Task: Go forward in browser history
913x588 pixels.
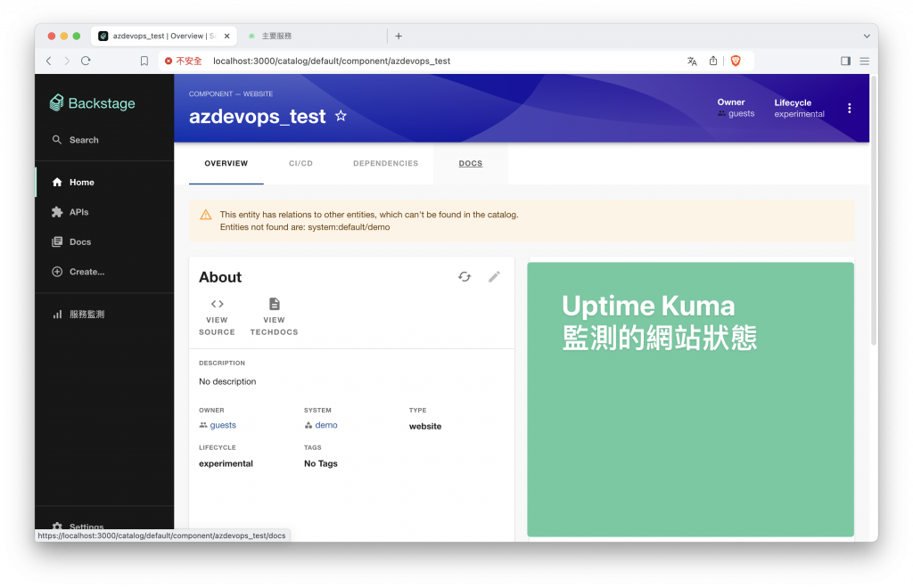Action: coord(67,61)
